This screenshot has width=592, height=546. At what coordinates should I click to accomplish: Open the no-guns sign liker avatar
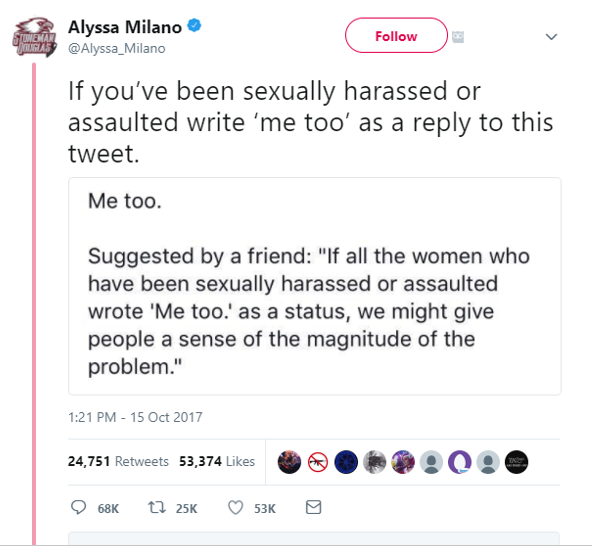pyautogui.click(x=318, y=462)
